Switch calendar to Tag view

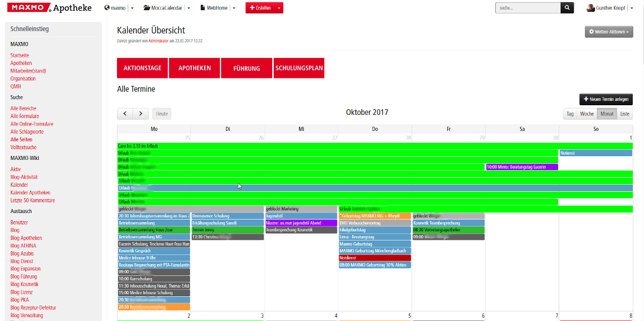tap(570, 114)
